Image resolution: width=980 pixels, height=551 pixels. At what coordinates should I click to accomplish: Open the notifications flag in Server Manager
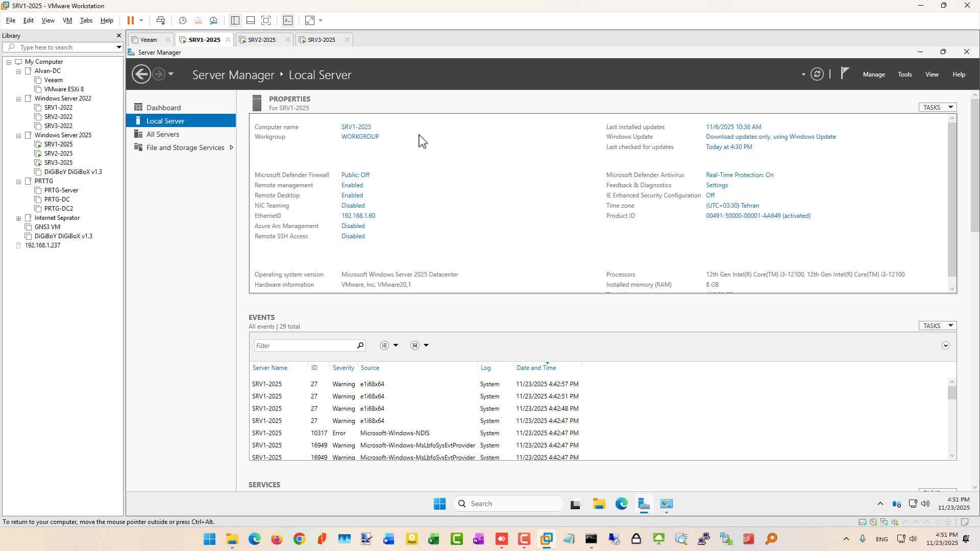coord(845,74)
